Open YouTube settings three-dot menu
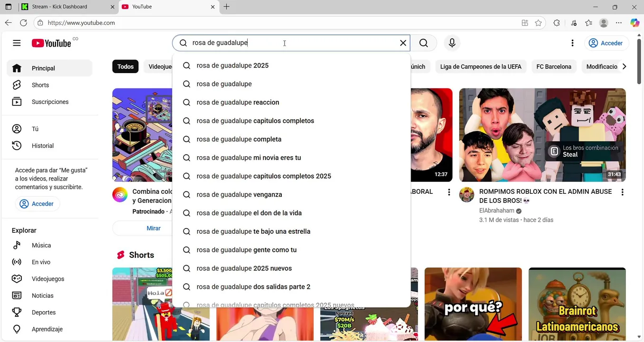The height and width of the screenshot is (342, 644). point(572,43)
